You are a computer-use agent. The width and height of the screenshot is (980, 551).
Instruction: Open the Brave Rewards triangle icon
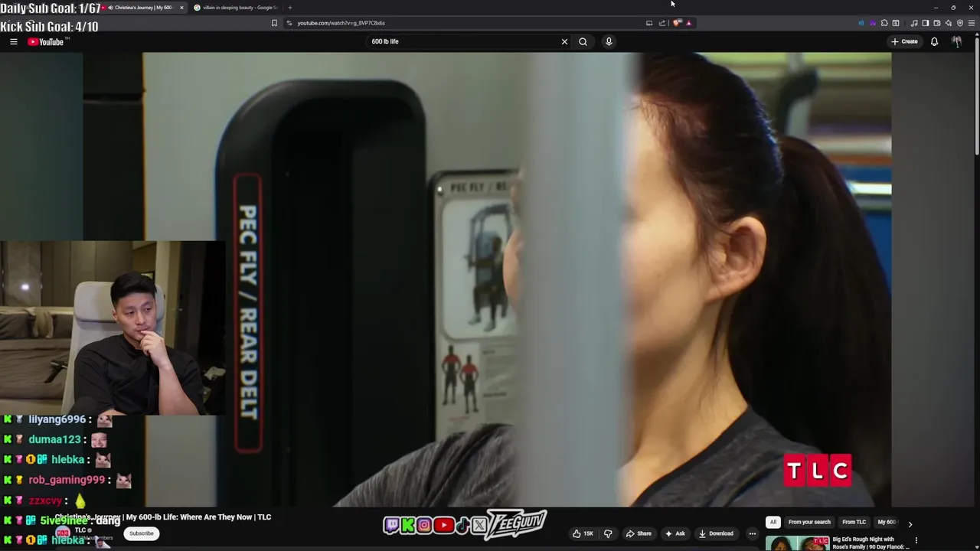point(689,23)
